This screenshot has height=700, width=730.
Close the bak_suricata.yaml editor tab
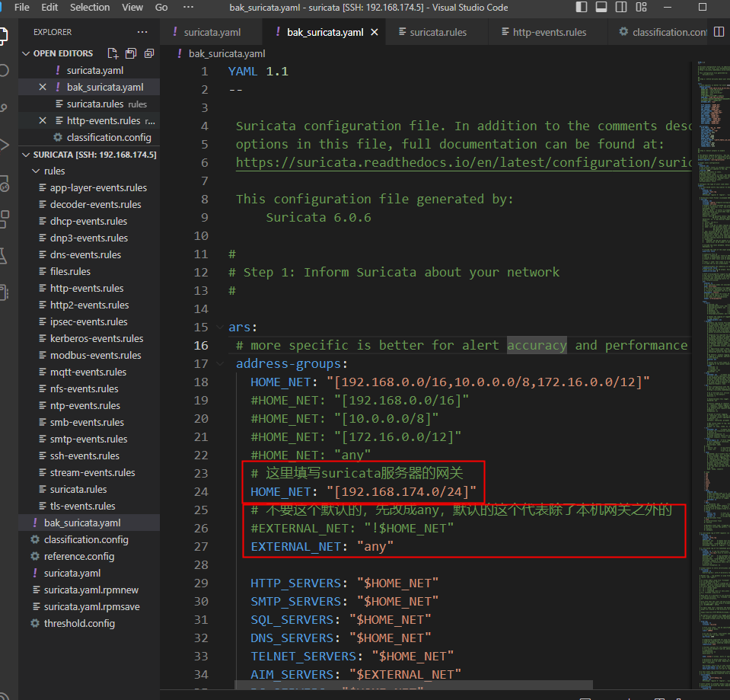375,32
